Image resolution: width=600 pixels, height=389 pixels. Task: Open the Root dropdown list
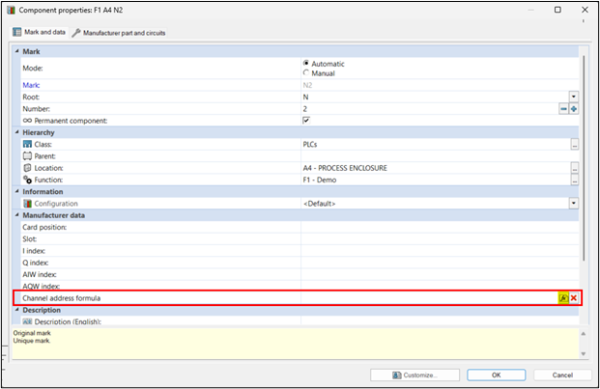click(574, 97)
